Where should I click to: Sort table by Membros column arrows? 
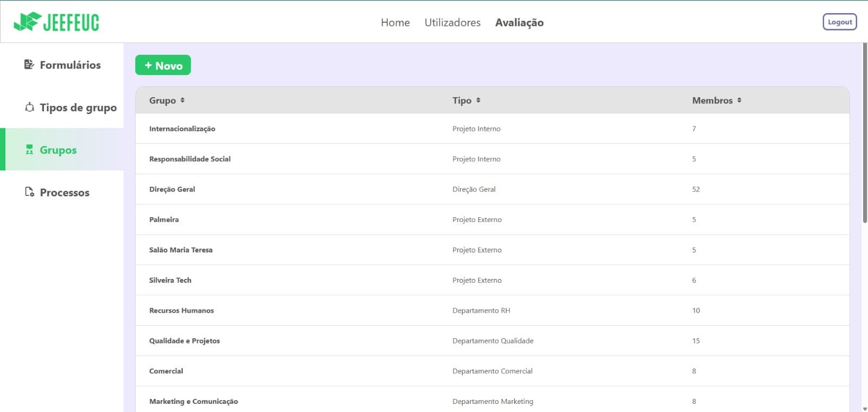click(x=739, y=100)
